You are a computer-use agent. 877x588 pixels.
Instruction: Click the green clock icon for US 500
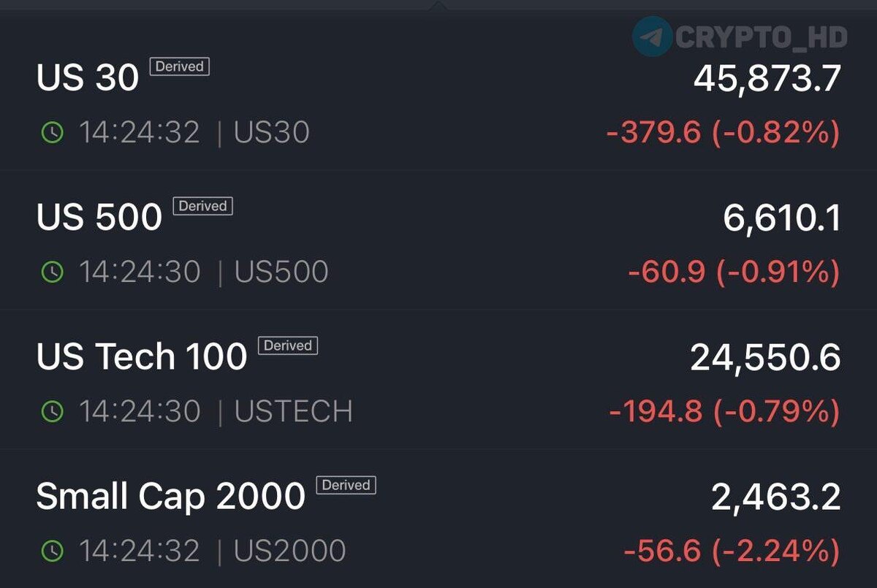52,272
